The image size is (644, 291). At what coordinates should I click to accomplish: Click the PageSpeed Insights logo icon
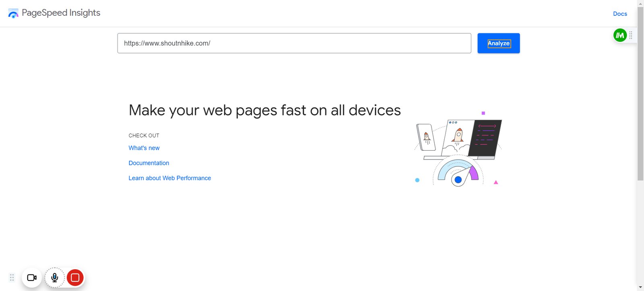(13, 13)
